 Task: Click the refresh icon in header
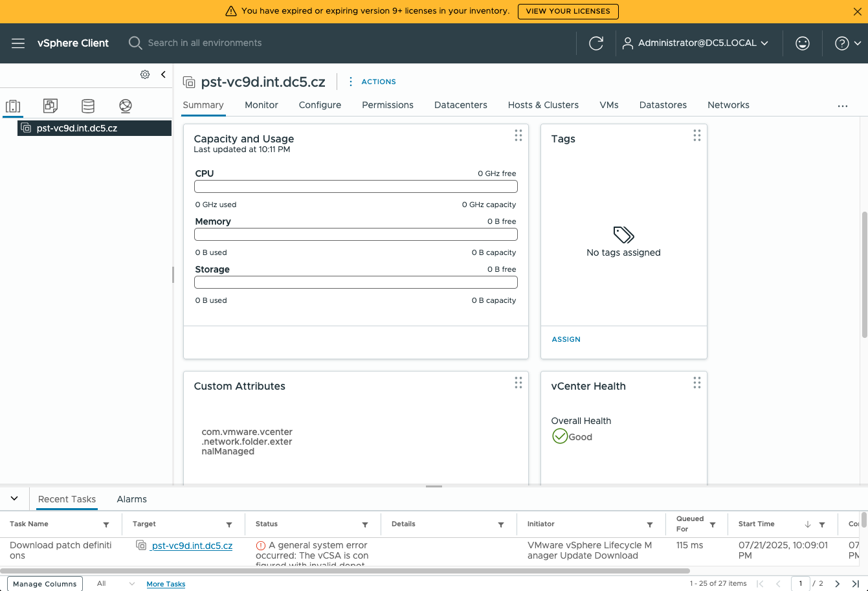pos(596,43)
